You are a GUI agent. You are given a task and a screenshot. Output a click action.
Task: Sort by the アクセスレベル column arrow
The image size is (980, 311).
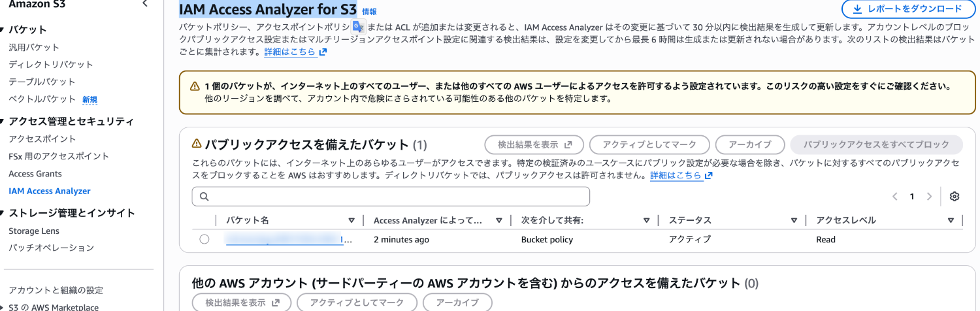(951, 220)
